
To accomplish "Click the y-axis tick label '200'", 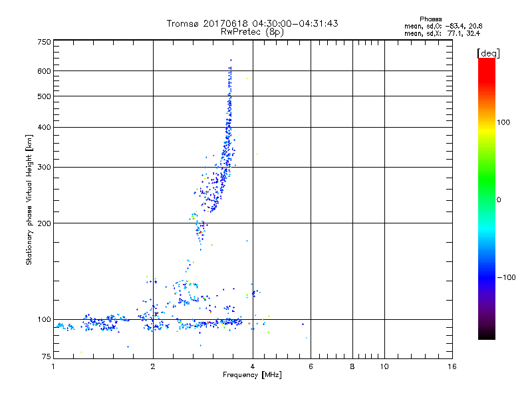I will coord(44,223).
